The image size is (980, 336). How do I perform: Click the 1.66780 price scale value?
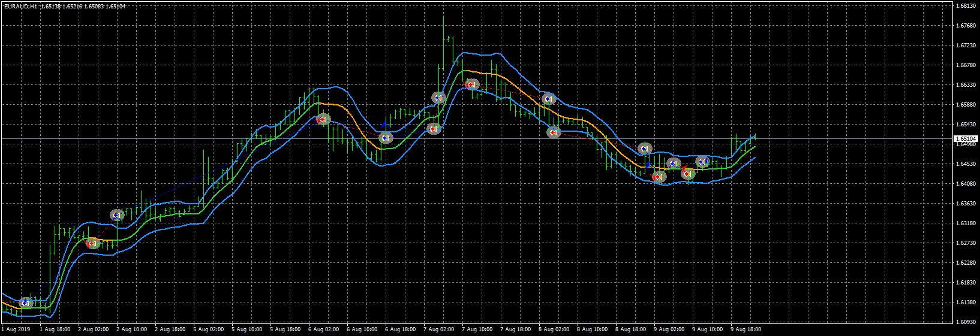966,65
